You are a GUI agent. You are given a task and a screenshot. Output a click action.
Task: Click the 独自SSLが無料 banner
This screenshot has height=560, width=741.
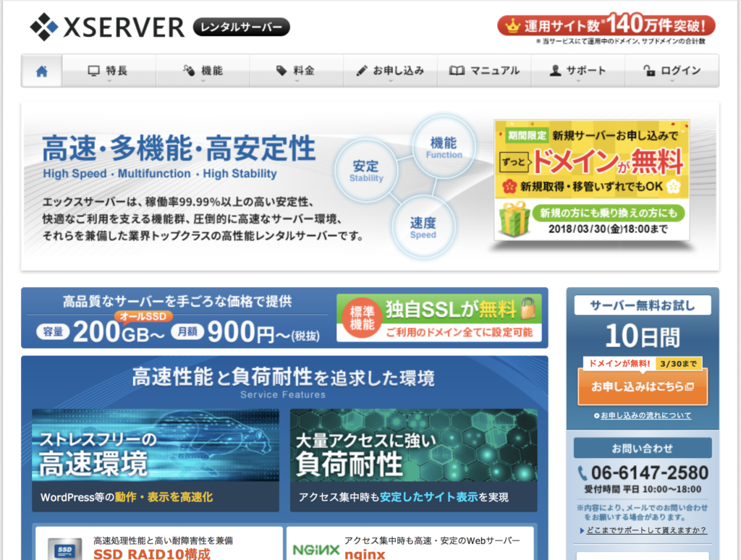coord(439,318)
